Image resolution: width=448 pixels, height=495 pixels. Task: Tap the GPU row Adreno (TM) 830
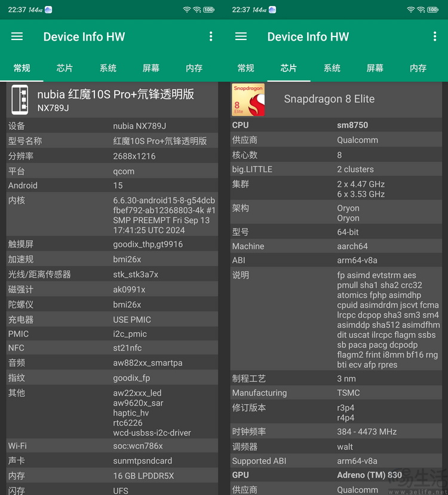(x=336, y=475)
